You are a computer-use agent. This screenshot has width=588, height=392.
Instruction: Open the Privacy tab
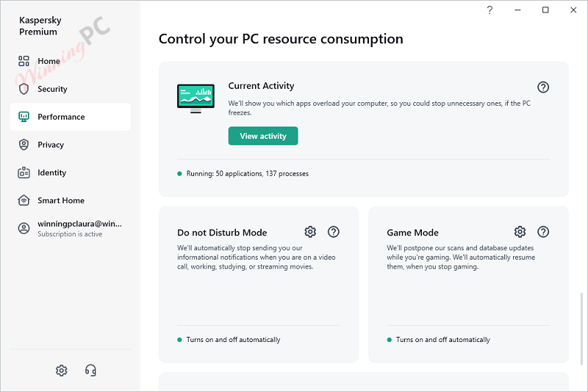pos(70,144)
